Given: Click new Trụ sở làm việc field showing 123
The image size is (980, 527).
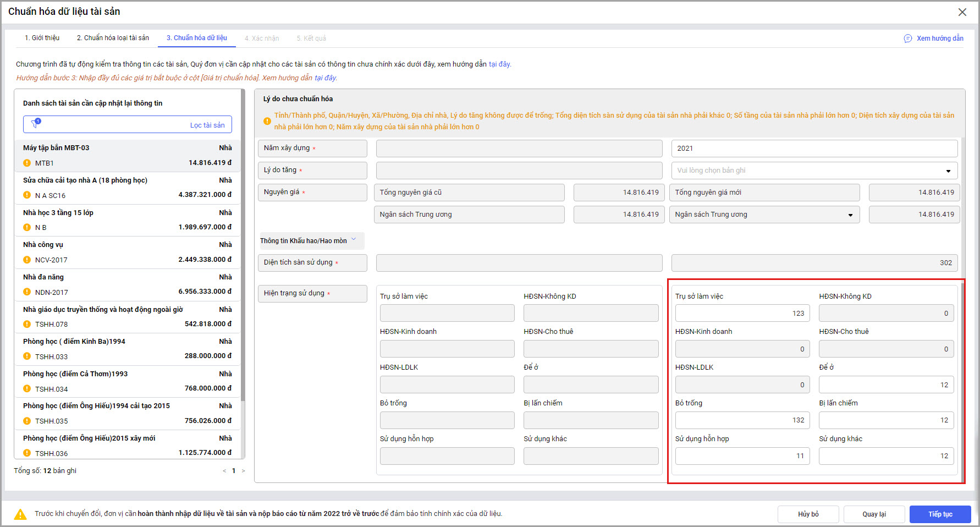Looking at the screenshot, I should pos(742,313).
